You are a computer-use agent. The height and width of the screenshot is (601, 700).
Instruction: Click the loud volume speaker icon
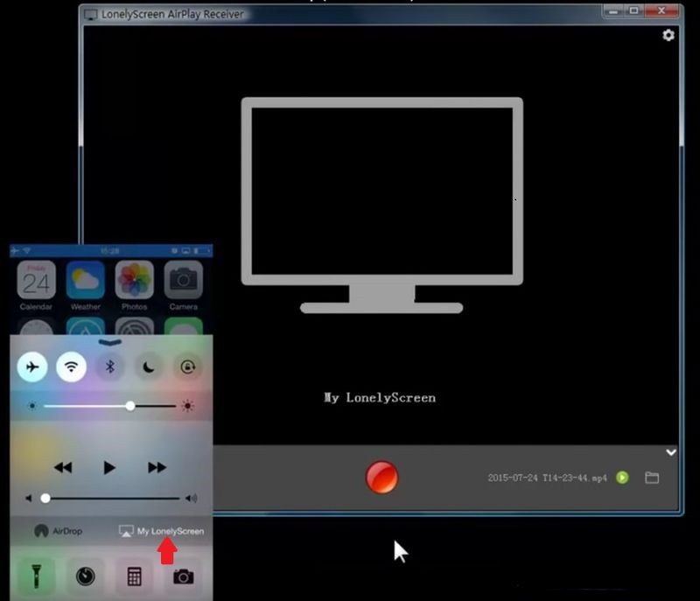(x=192, y=498)
